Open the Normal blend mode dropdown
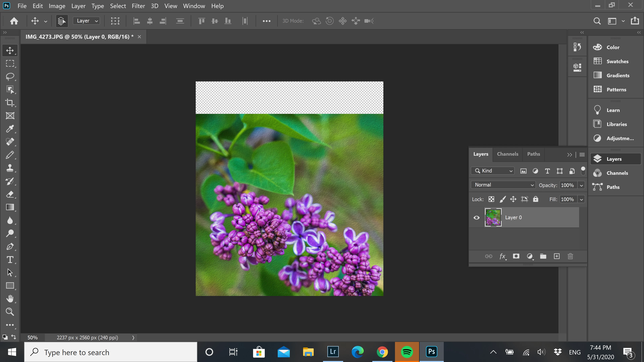The height and width of the screenshot is (362, 644). 503,185
